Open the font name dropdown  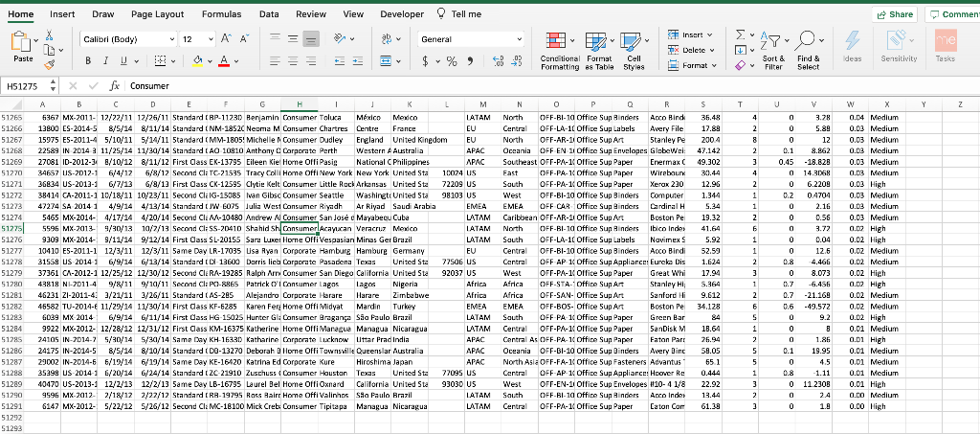(x=172, y=39)
